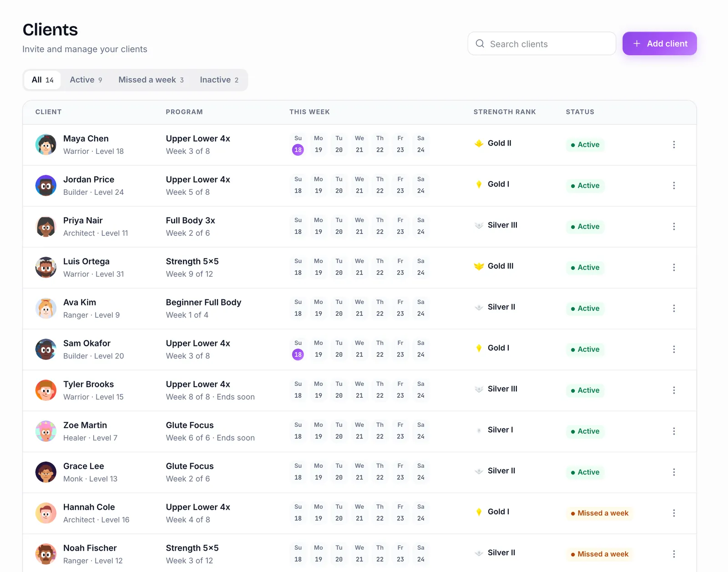Open Grace Lee's kebab menu
This screenshot has width=728, height=572.
coord(674,472)
